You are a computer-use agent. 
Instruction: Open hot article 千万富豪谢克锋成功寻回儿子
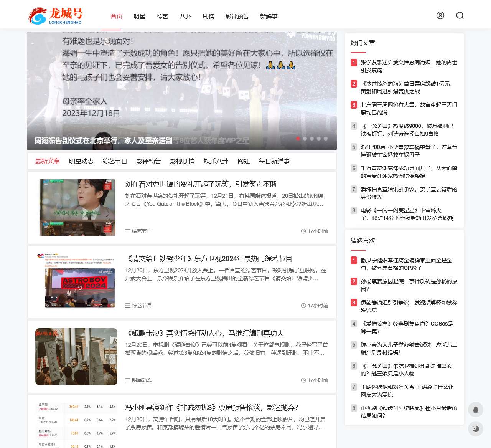click(x=409, y=172)
